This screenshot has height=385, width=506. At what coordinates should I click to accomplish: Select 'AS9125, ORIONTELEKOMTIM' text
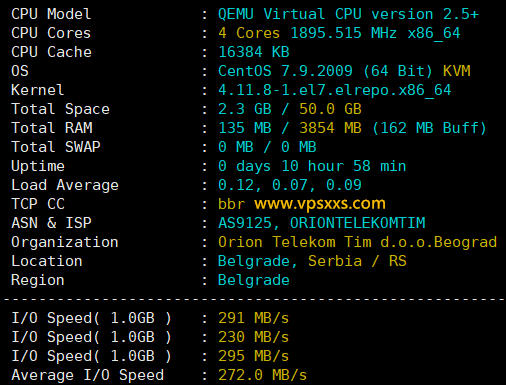coord(322,223)
